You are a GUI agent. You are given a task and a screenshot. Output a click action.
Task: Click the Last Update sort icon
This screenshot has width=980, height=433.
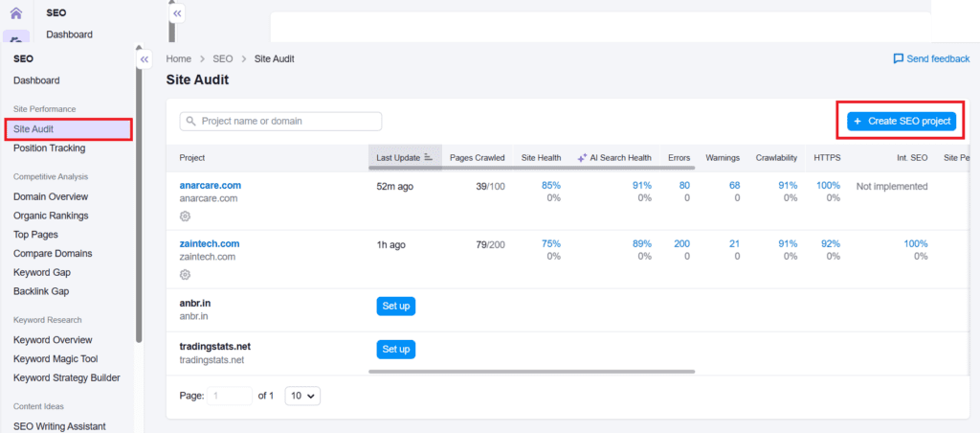pos(429,157)
